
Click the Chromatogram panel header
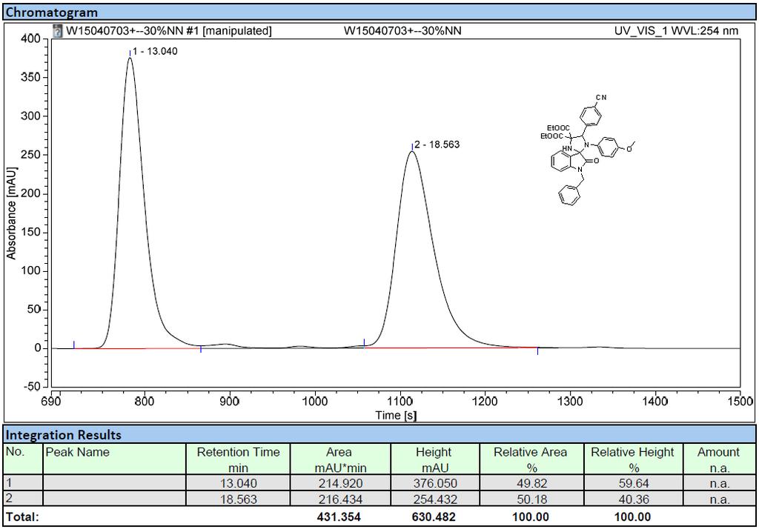click(379, 12)
